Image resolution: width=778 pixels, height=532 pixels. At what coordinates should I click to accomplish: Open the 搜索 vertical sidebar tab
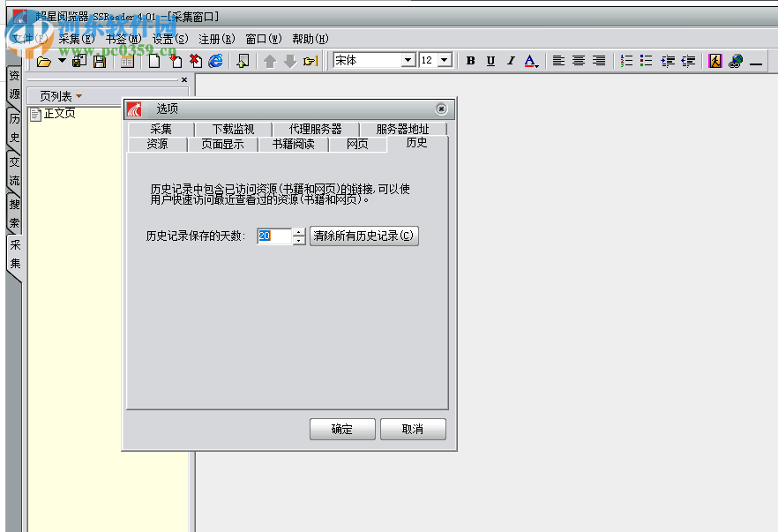(14, 214)
